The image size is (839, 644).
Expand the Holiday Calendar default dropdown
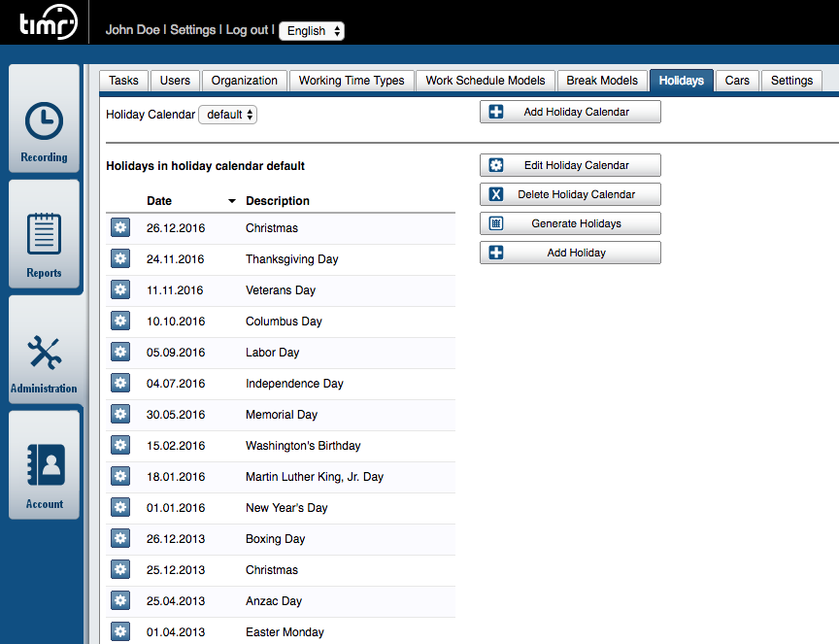(x=228, y=115)
